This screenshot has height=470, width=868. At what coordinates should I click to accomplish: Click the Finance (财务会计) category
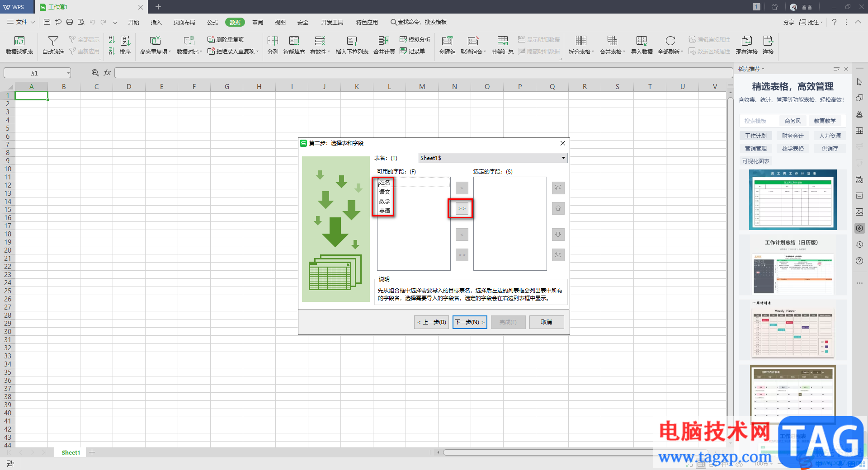pyautogui.click(x=793, y=136)
